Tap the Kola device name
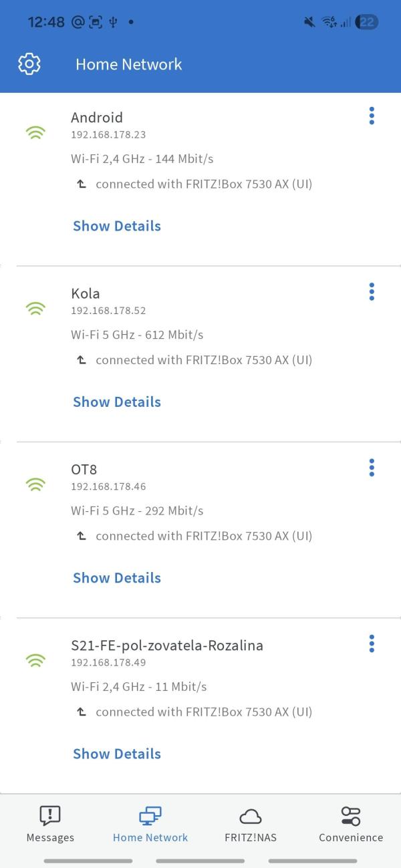The image size is (401, 868). point(86,293)
